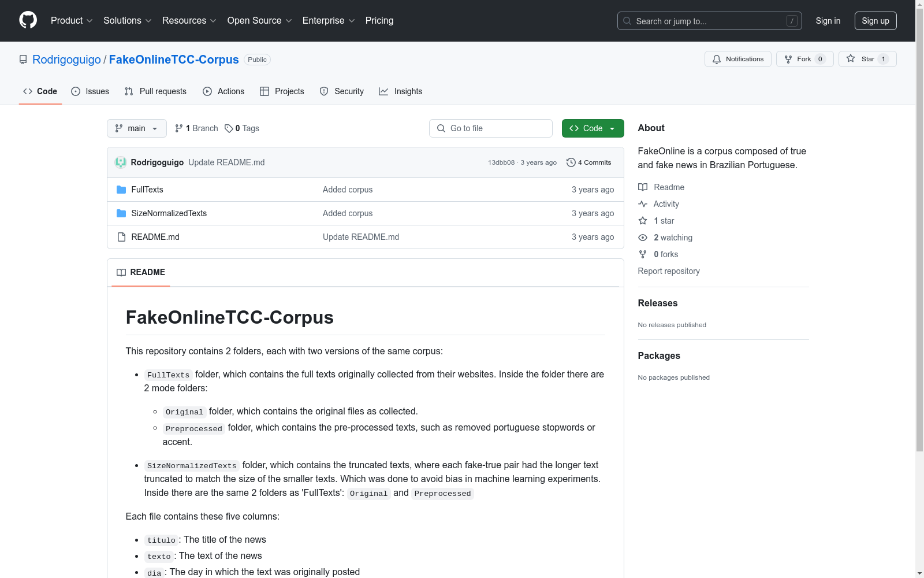Open the FakeOnlineTCC-Corpus repository link

click(x=174, y=60)
